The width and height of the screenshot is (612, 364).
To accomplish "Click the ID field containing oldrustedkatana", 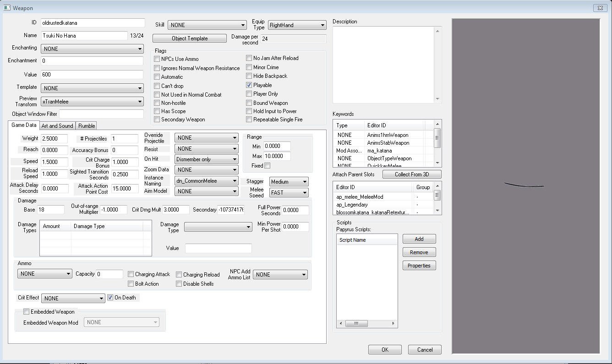I will point(93,23).
